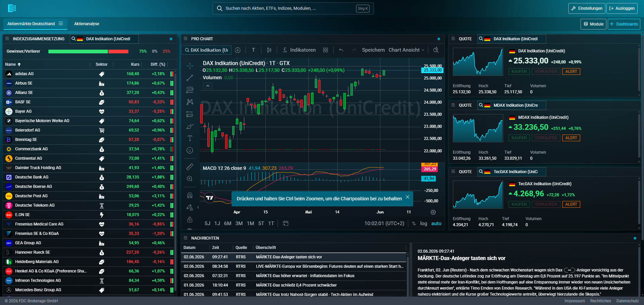Toggle percent scale on chart
Image resolution: width=644 pixels, height=305 pixels.
(x=414, y=223)
